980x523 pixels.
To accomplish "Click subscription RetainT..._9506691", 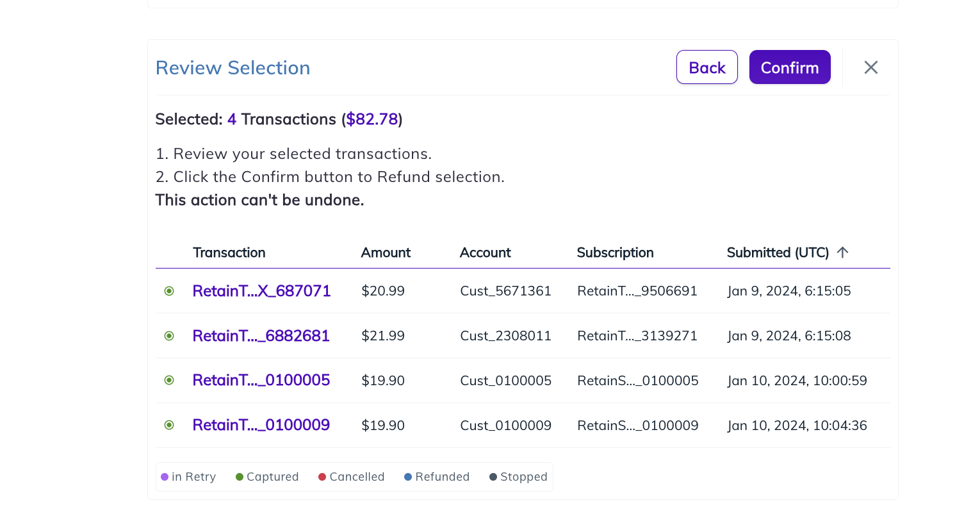I will pos(637,291).
